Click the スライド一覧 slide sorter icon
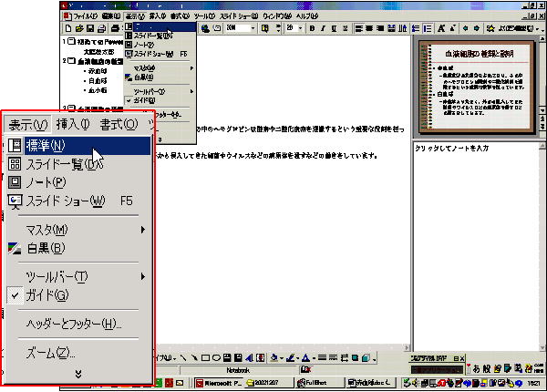This screenshot has width=547, height=392. (x=15, y=164)
